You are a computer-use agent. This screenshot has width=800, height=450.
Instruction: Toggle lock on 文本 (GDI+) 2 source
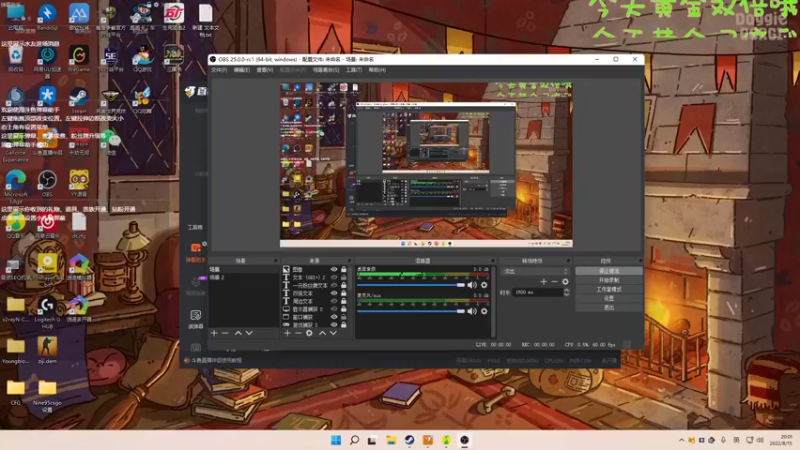click(x=344, y=277)
